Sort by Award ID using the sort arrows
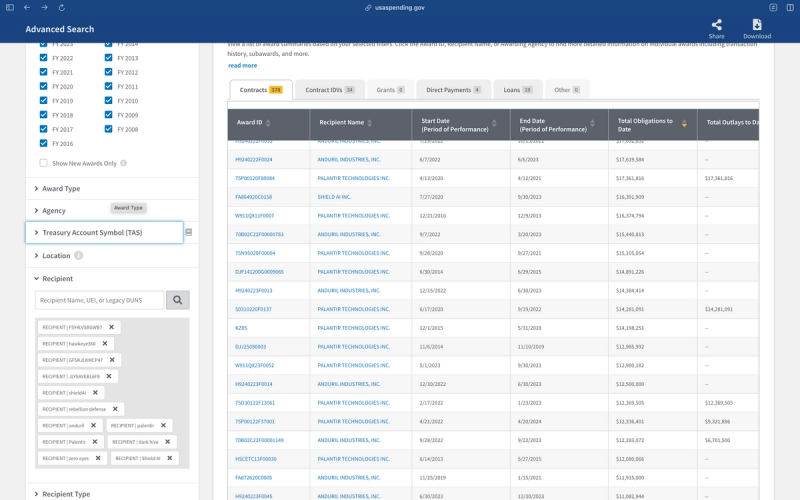Viewport: 800px width, 500px height. [x=268, y=123]
